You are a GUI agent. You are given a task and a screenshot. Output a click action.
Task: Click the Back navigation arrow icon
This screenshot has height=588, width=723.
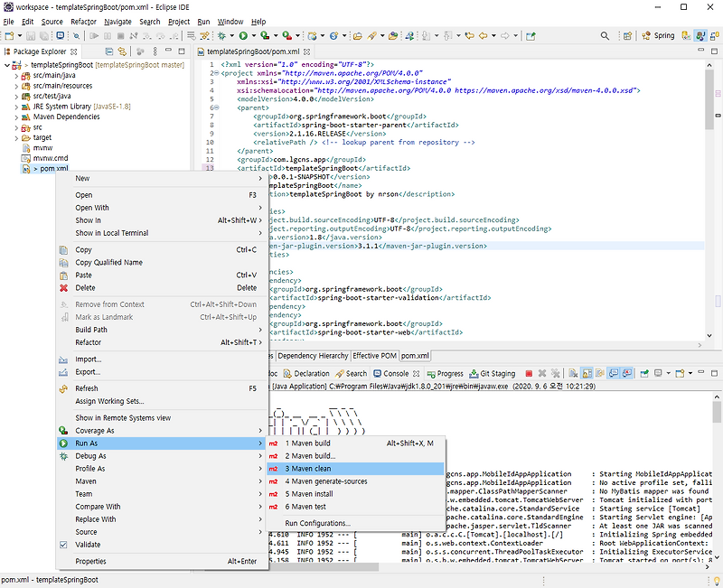[484, 35]
